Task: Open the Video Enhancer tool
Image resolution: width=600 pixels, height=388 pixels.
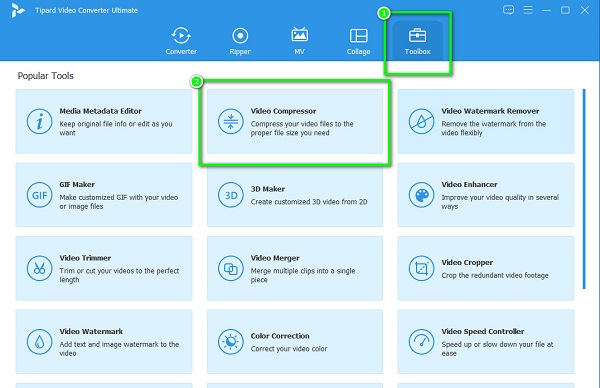Action: point(486,195)
